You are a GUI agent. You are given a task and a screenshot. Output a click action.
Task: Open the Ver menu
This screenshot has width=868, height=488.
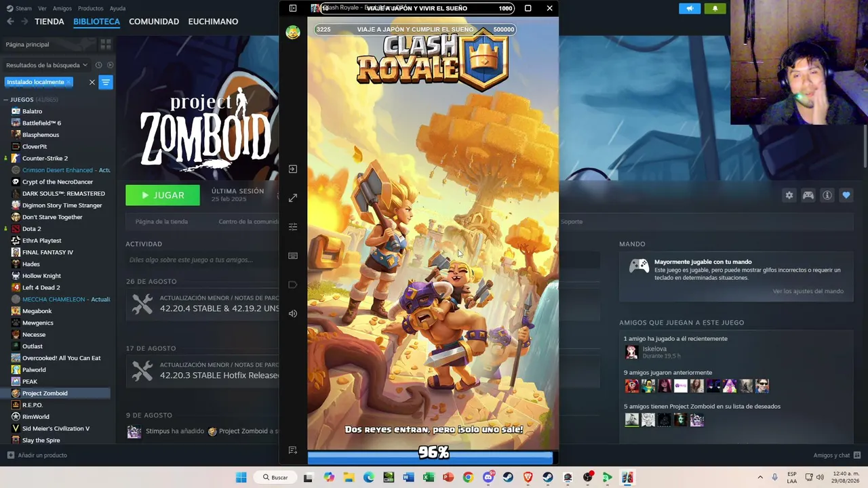(43, 8)
